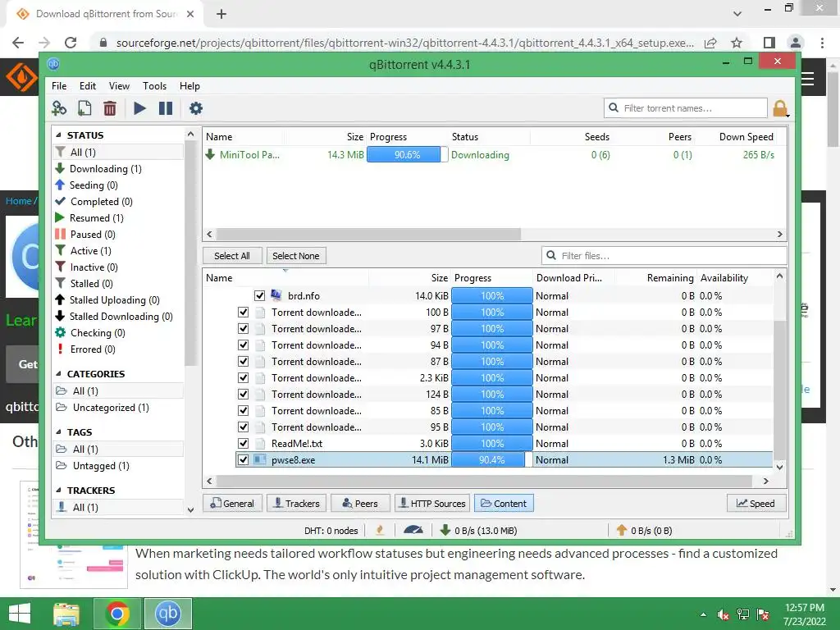
Task: Collapse the CATEGORIES section
Action: pos(58,374)
